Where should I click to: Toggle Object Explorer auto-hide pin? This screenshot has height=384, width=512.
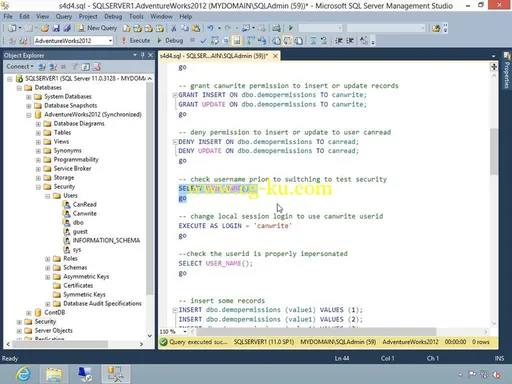tap(143, 55)
